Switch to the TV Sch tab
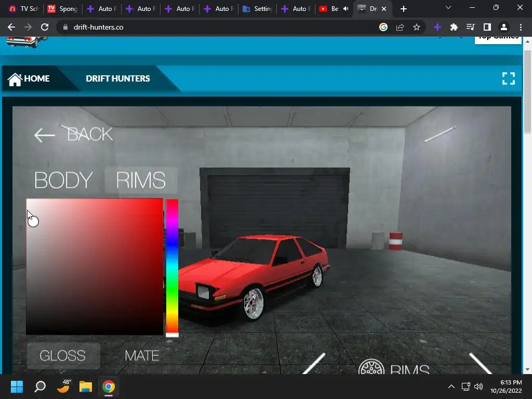 pyautogui.click(x=23, y=9)
